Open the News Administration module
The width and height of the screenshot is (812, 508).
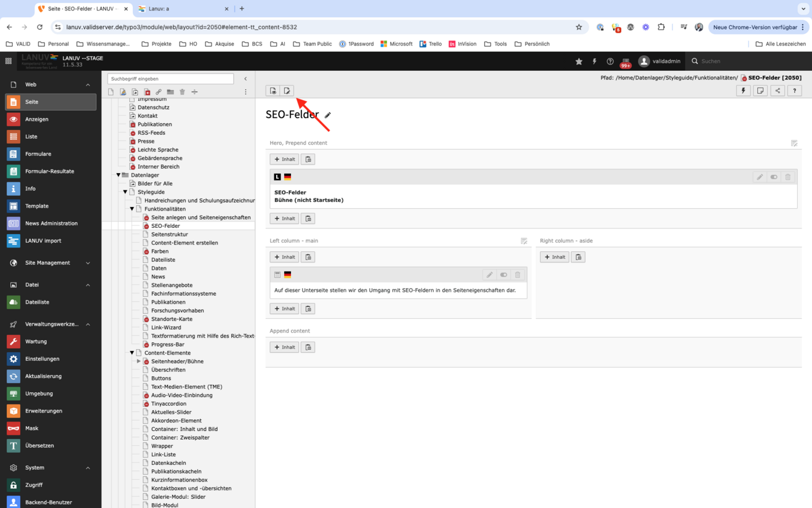[x=51, y=224]
